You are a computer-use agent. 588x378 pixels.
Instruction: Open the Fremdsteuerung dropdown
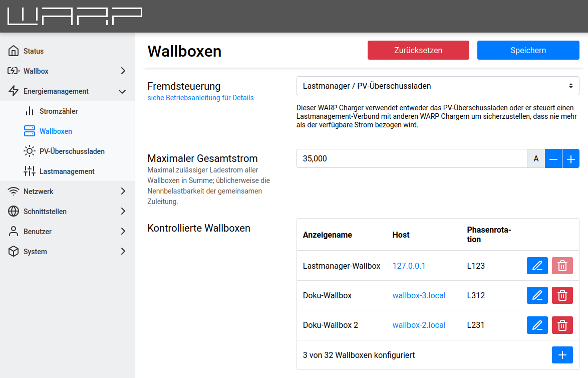437,86
